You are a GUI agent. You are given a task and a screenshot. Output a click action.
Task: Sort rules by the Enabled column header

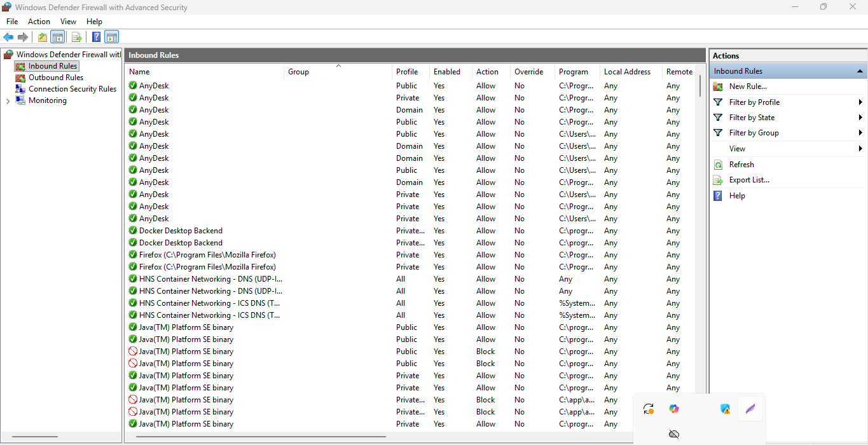tap(447, 72)
